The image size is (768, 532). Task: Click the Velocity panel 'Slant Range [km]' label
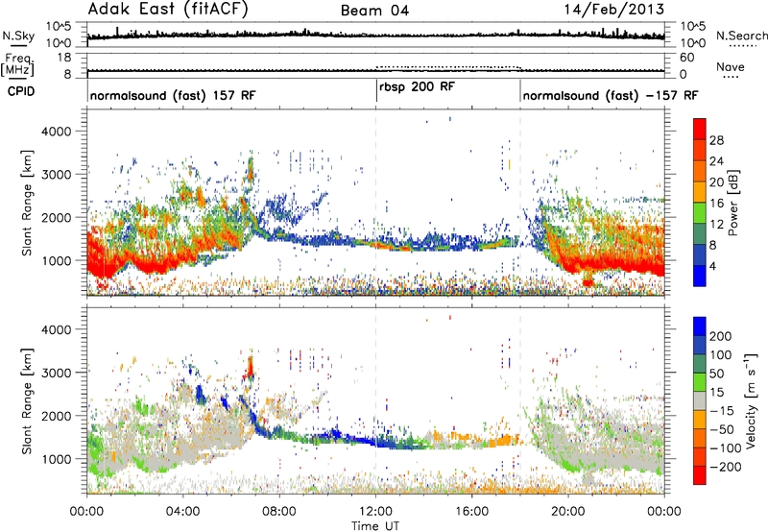pos(27,400)
